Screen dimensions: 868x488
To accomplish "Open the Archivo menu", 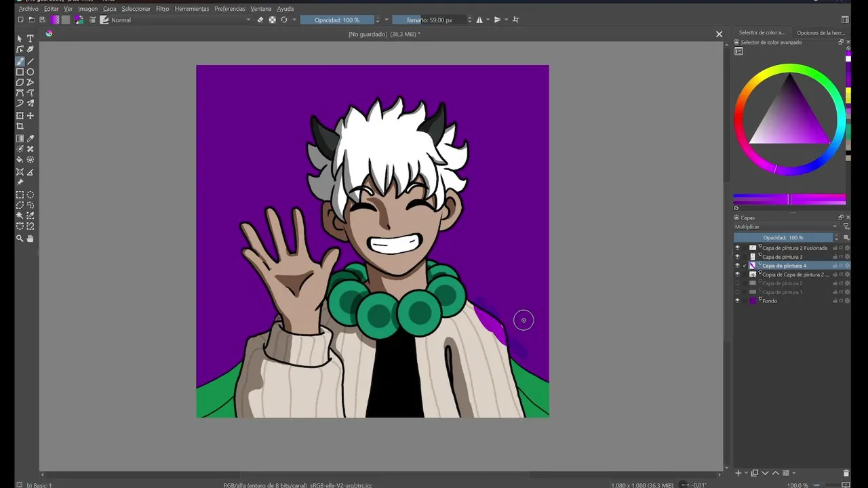I will (x=28, y=9).
